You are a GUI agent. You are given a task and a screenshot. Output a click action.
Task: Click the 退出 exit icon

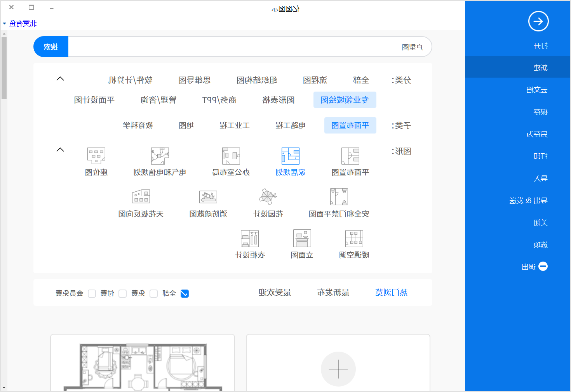(x=543, y=267)
